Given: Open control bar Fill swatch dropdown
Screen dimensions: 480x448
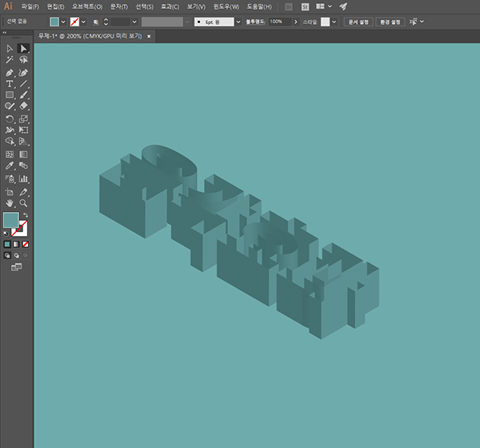Looking at the screenshot, I should (x=63, y=22).
